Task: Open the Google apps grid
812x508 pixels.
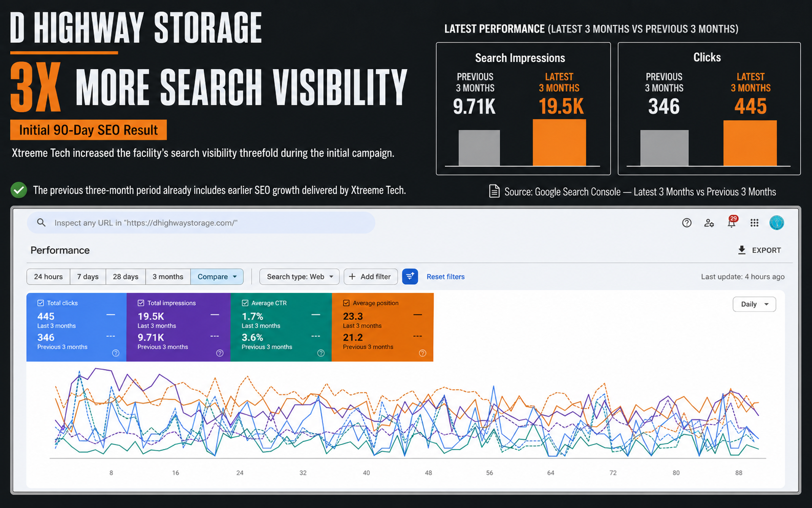Action: (754, 223)
